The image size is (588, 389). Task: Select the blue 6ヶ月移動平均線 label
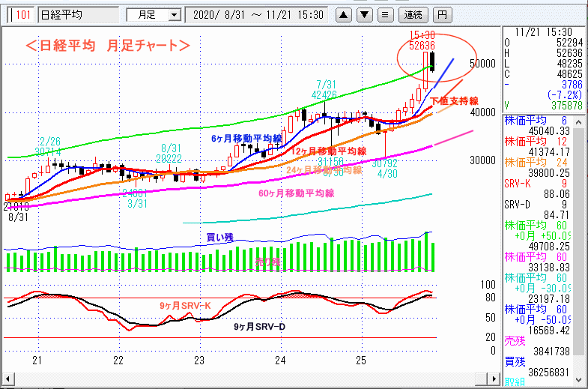246,138
